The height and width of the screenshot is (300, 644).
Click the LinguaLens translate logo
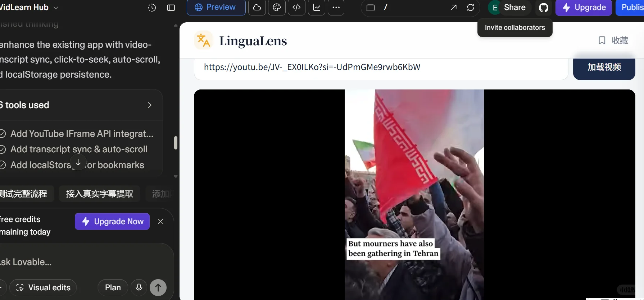[203, 40]
